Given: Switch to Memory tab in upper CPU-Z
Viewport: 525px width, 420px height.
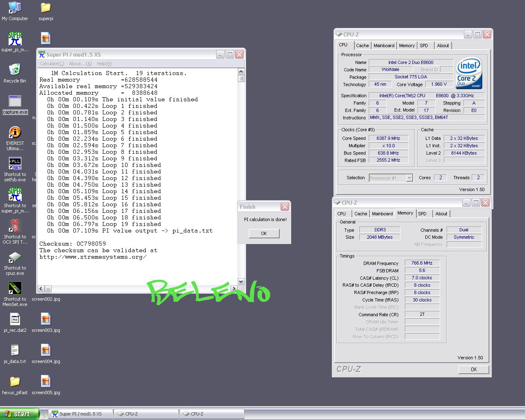Looking at the screenshot, I should [407, 46].
